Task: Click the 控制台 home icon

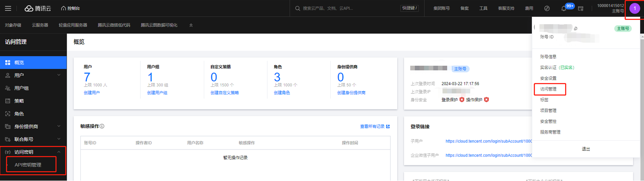Action: pyautogui.click(x=63, y=8)
